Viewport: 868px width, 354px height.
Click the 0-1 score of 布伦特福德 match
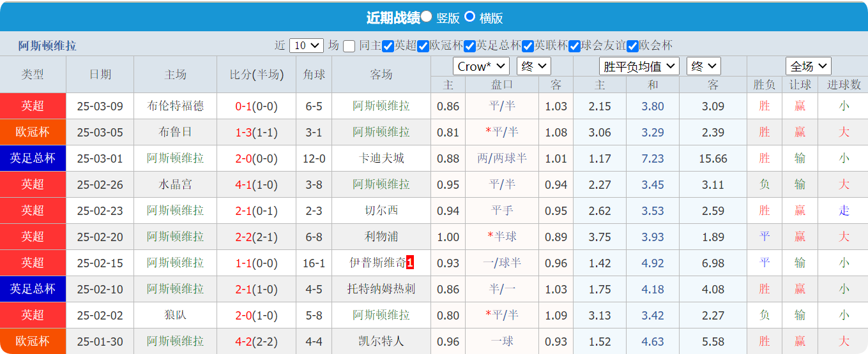pyautogui.click(x=243, y=107)
